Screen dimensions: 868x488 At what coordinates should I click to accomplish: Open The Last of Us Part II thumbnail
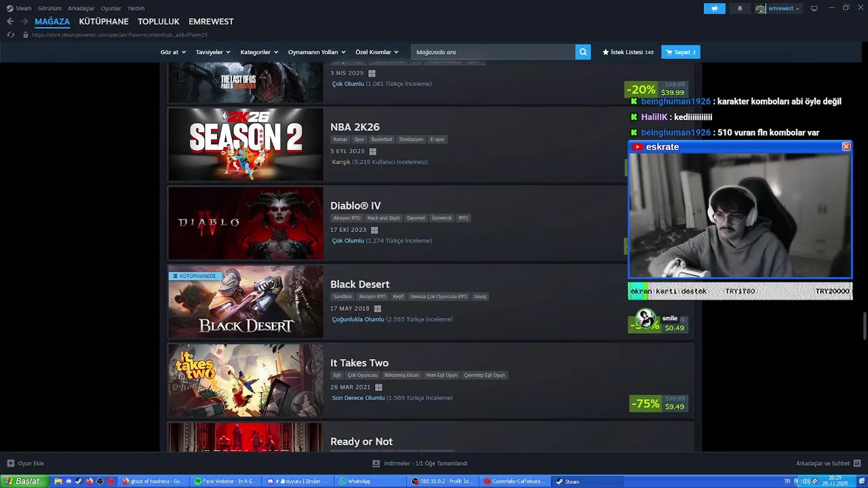pos(245,83)
